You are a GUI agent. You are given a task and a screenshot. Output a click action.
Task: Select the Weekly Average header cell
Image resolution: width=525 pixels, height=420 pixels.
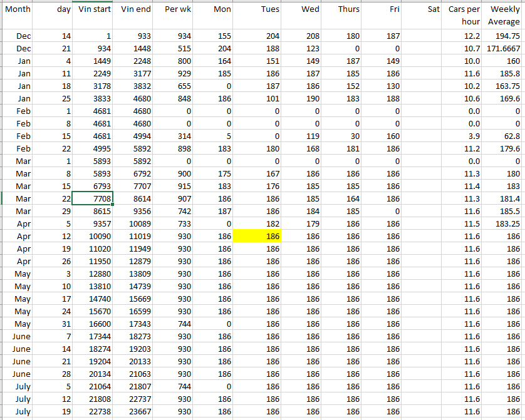click(x=504, y=15)
